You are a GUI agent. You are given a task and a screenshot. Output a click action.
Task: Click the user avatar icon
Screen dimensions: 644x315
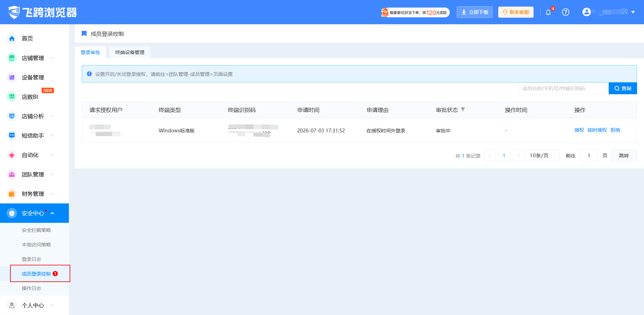click(587, 12)
